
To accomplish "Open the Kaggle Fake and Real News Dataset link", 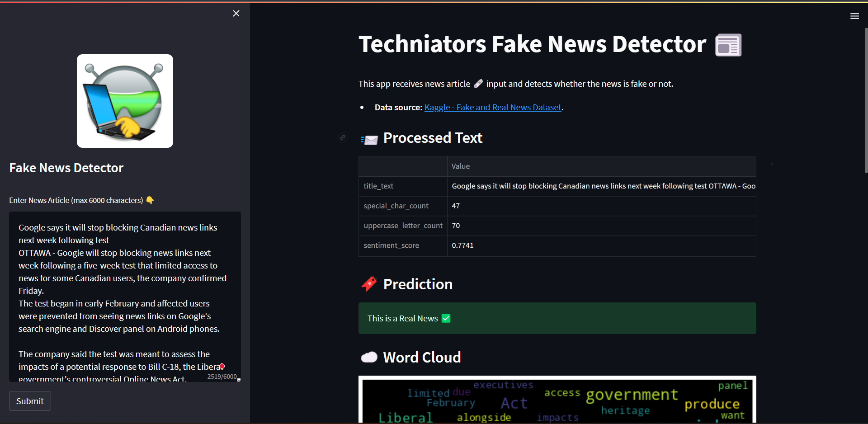I will pos(493,108).
